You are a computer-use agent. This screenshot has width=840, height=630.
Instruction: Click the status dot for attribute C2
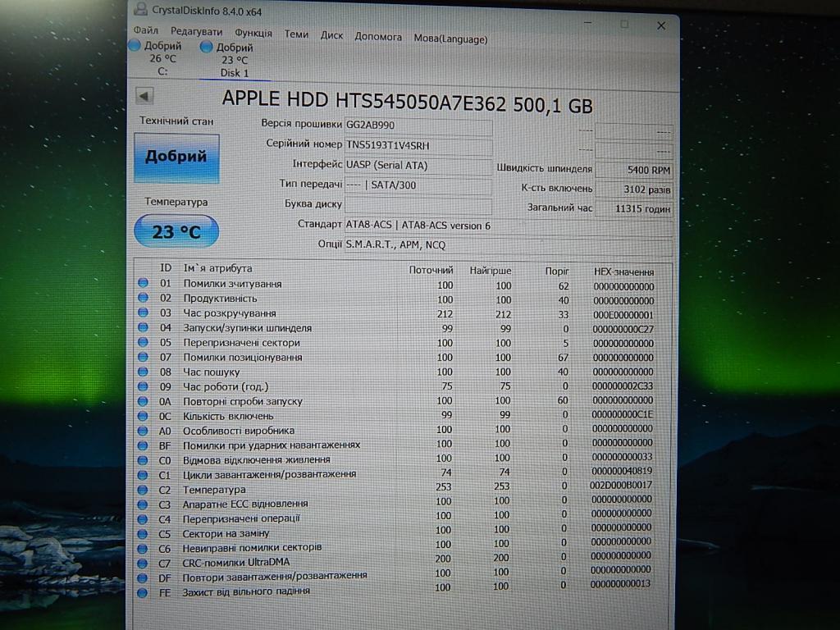(143, 490)
